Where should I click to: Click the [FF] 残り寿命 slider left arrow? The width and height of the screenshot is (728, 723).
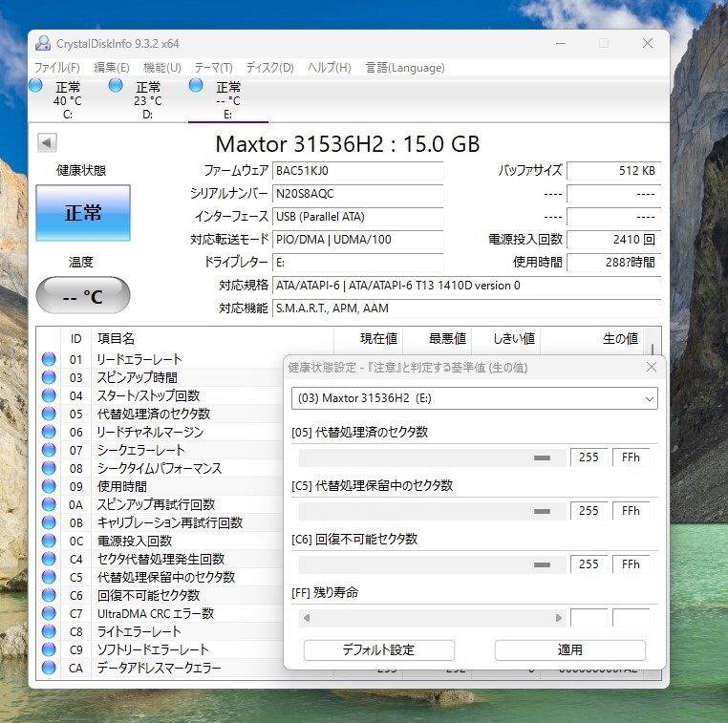(x=307, y=618)
